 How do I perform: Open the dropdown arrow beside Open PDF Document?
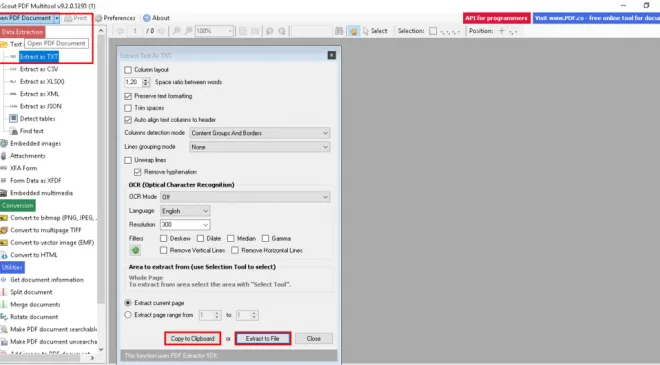pos(57,18)
